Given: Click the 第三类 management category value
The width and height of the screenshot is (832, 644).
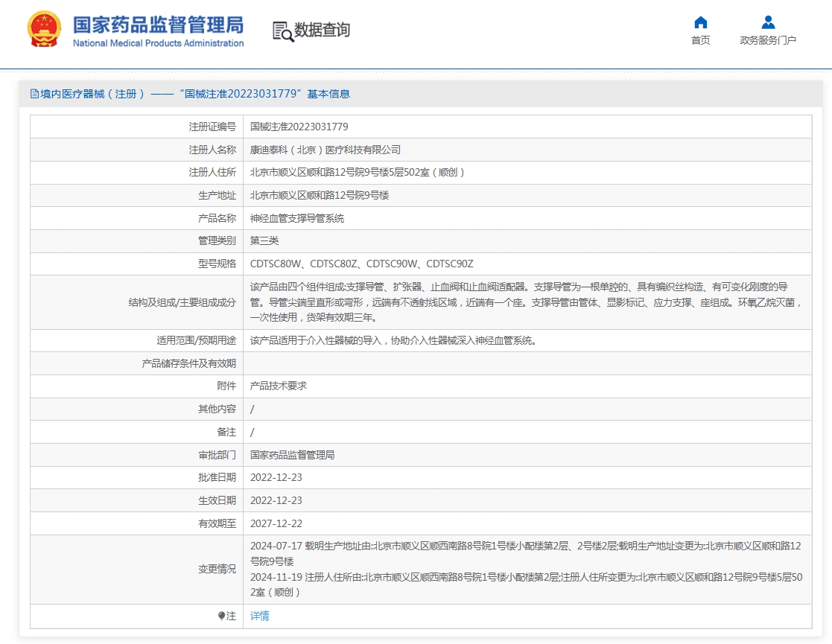Looking at the screenshot, I should (x=264, y=240).
